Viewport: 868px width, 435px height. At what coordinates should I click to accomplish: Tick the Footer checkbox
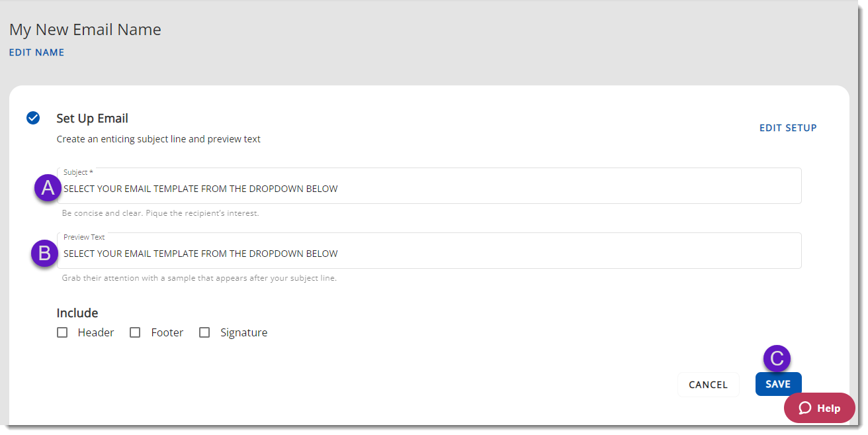[x=135, y=332]
